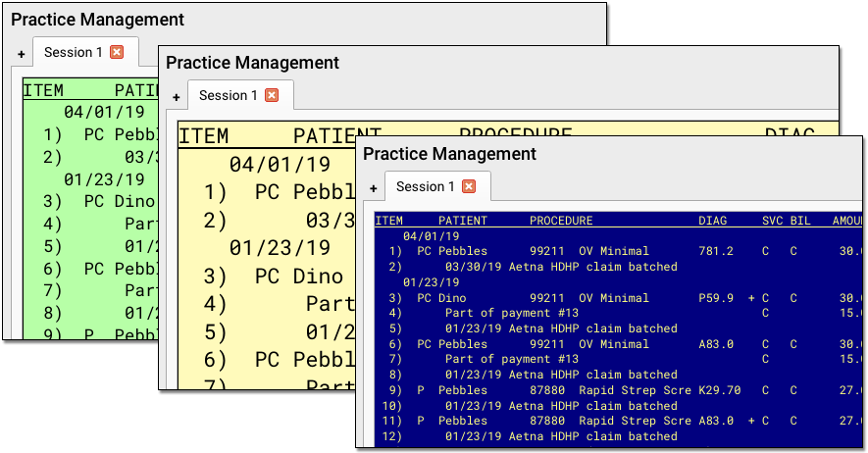The width and height of the screenshot is (868, 453).
Task: Select item 3 PC Dino in green window
Action: pos(91,201)
